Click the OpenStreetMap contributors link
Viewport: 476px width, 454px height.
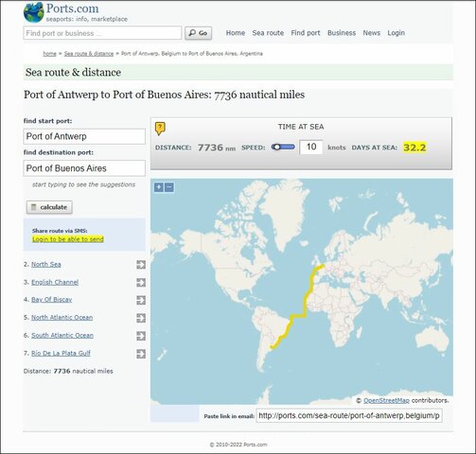[386, 400]
